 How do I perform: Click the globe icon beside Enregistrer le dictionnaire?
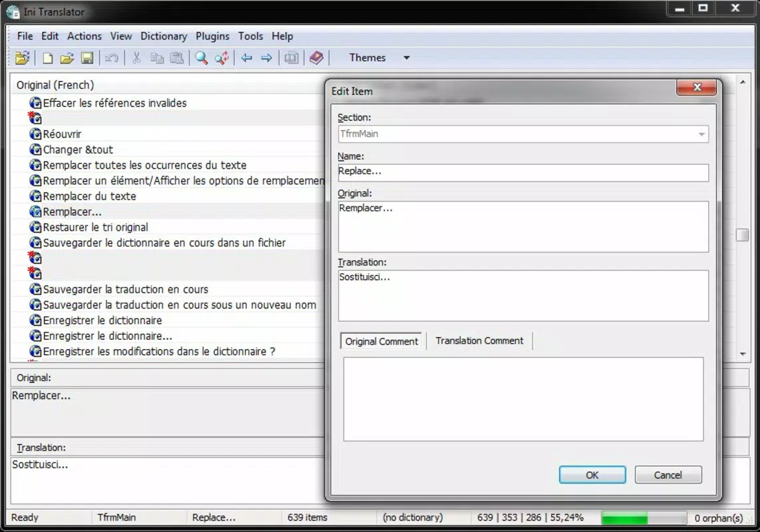35,320
